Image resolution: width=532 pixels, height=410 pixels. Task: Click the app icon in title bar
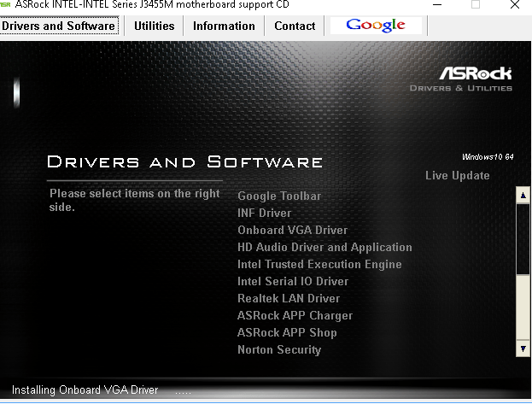(x=6, y=4)
